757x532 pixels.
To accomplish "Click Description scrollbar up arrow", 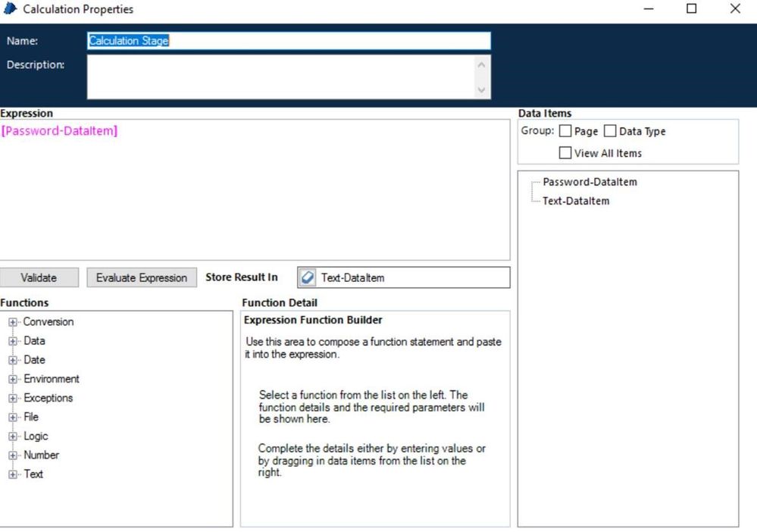I will tap(481, 64).
